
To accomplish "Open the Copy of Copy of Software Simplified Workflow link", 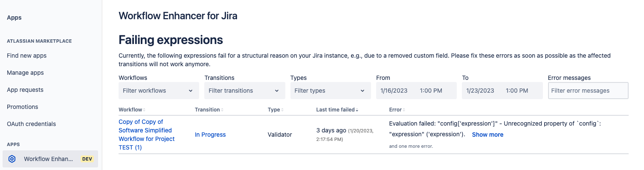I will [147, 135].
